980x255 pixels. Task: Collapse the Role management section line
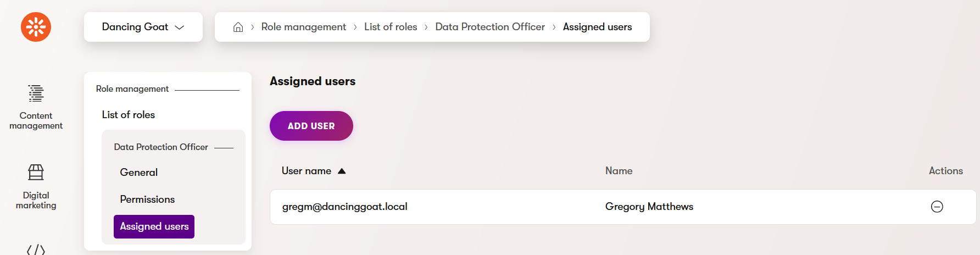point(207,90)
